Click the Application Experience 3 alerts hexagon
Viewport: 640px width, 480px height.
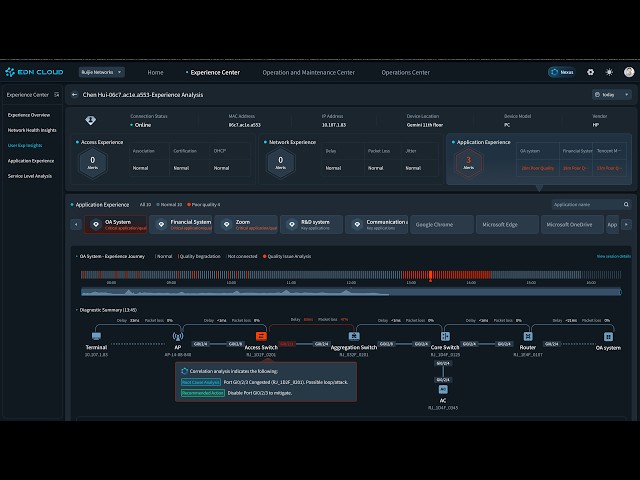click(469, 162)
